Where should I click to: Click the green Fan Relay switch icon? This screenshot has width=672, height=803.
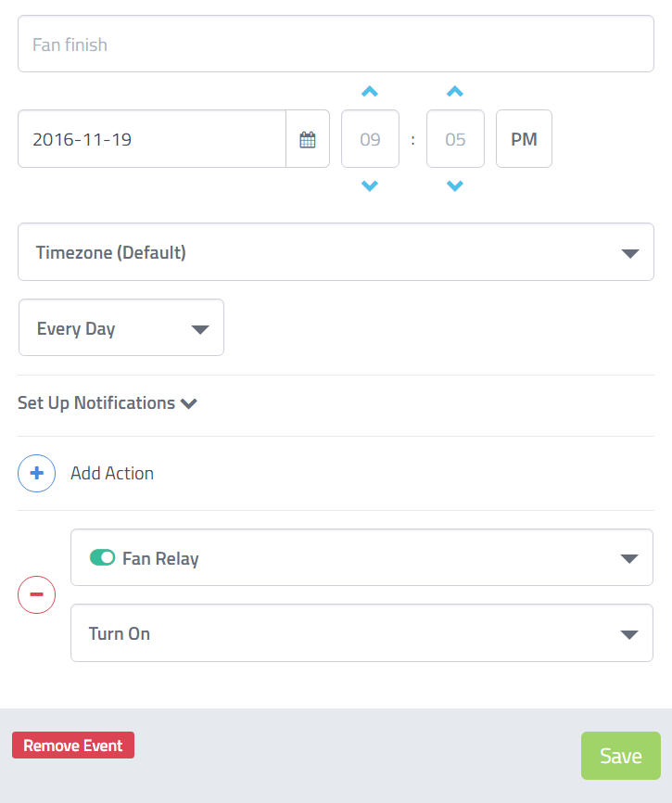coord(102,558)
